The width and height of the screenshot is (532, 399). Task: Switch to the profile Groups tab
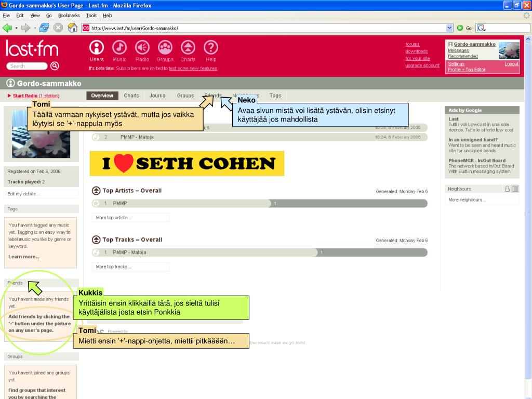185,96
